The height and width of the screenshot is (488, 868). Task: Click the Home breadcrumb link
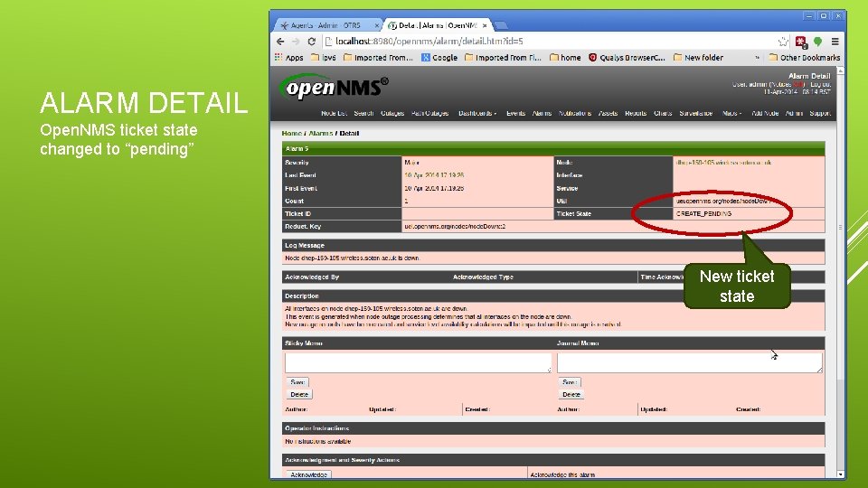[291, 134]
